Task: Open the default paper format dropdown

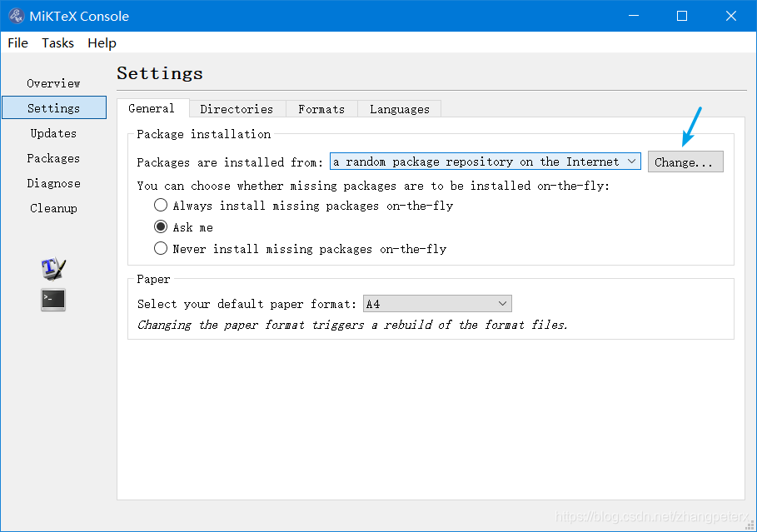Action: 437,304
